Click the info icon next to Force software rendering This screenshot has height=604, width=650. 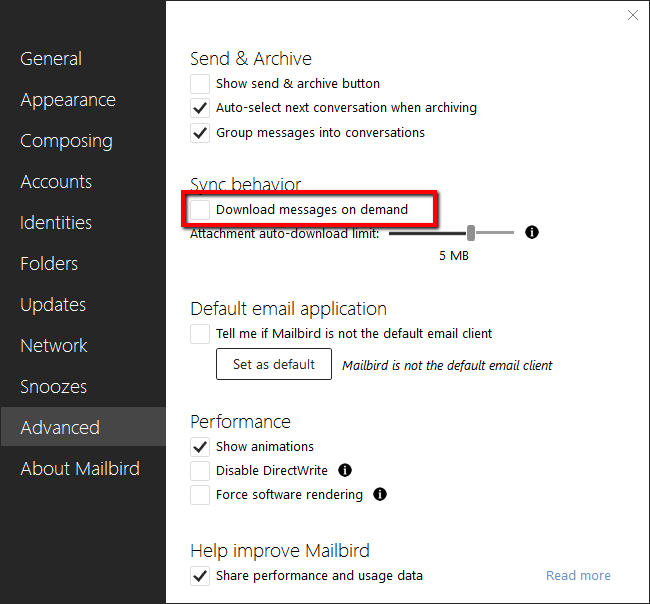tap(380, 494)
